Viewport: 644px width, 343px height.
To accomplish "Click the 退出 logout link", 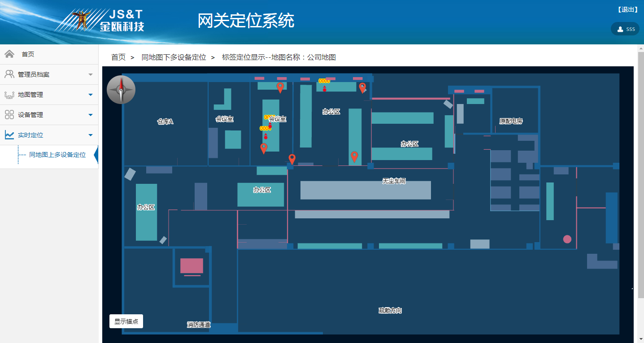I will click(x=627, y=9).
